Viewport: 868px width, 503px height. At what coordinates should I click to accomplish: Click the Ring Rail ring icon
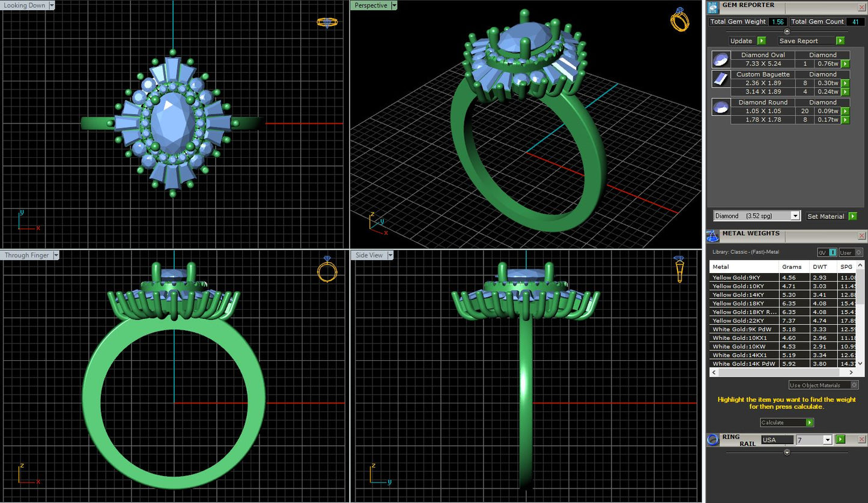click(712, 440)
